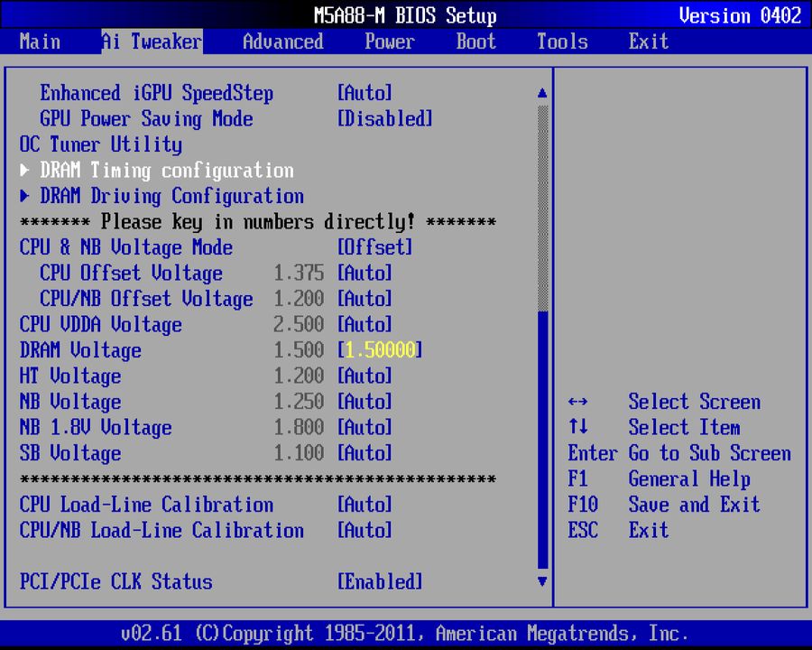Click F1 General Help hint
The height and width of the screenshot is (650, 812).
659,479
